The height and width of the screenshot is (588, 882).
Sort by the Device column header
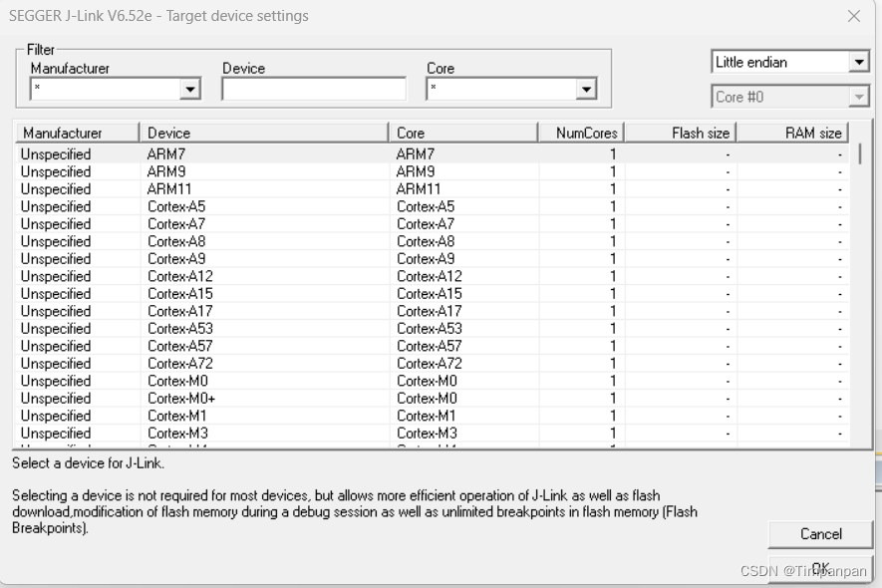click(264, 132)
